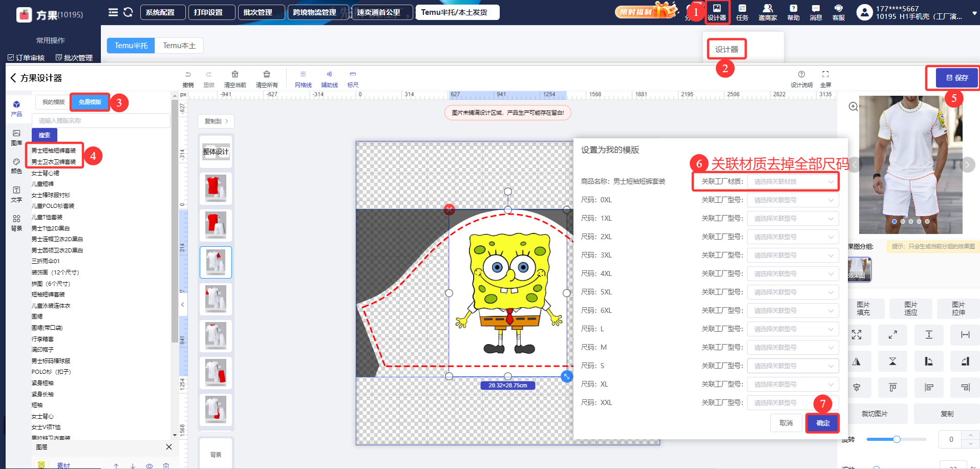Delete the 素材 layer with trash icon
The width and height of the screenshot is (980, 469).
point(166,466)
